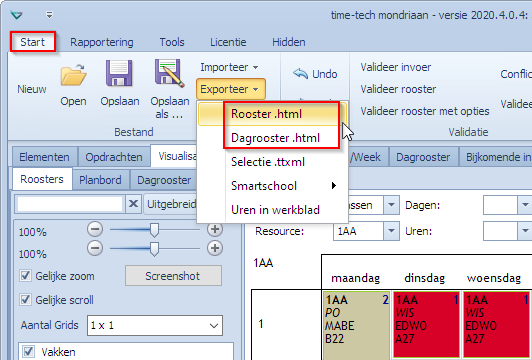Open the Aantal Grids 1 x 1 combo box
Image resolution: width=532 pixels, height=360 pixels.
(155, 326)
